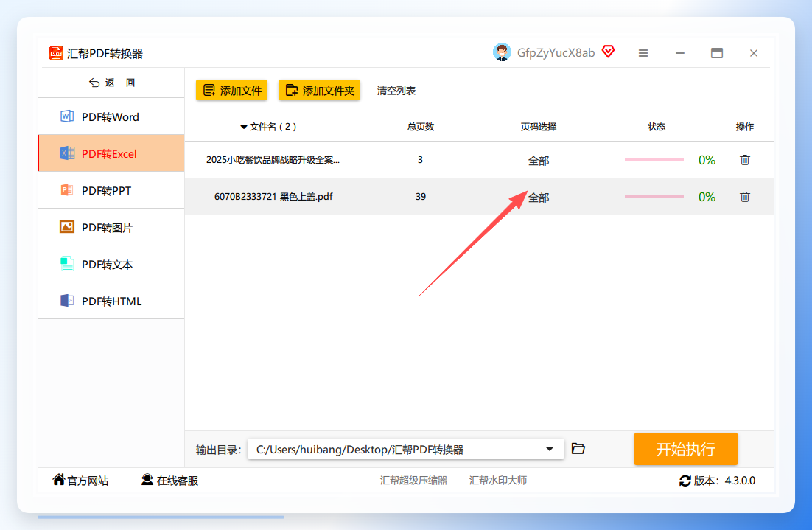Image resolution: width=812 pixels, height=530 pixels.
Task: Select file name 6070B2333721 黑色上盖.pdf
Action: point(273,196)
